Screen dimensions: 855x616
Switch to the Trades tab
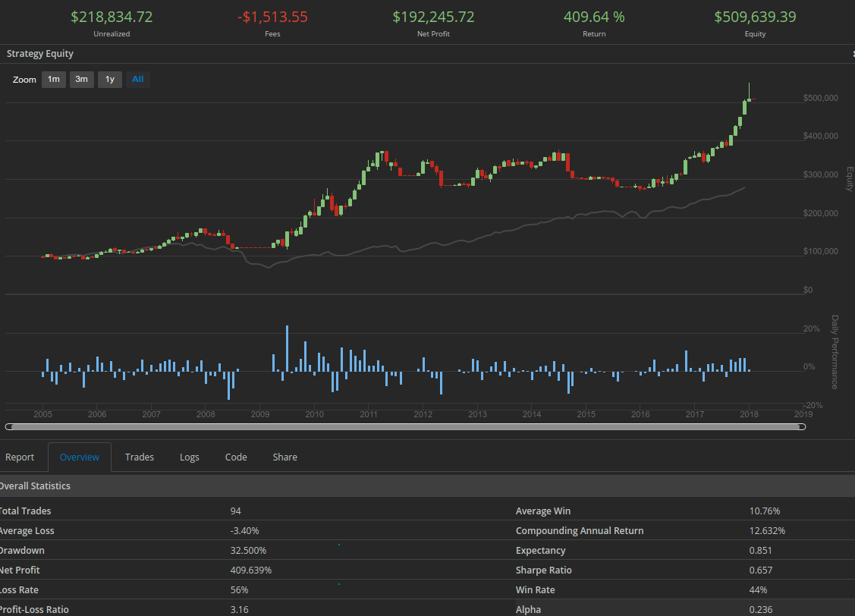tap(140, 457)
